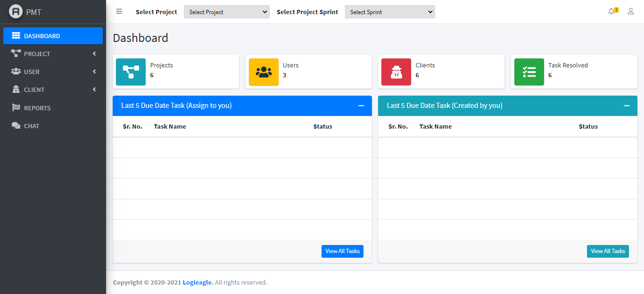Open the Select Project dropdown
The width and height of the screenshot is (644, 294).
[x=226, y=12]
